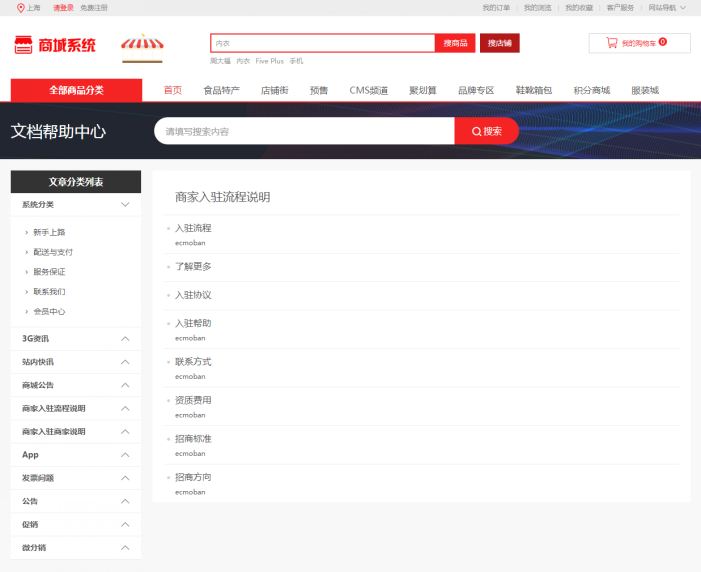Go to the 品牌专区 navigation tab
701x572 pixels.
pyautogui.click(x=476, y=90)
